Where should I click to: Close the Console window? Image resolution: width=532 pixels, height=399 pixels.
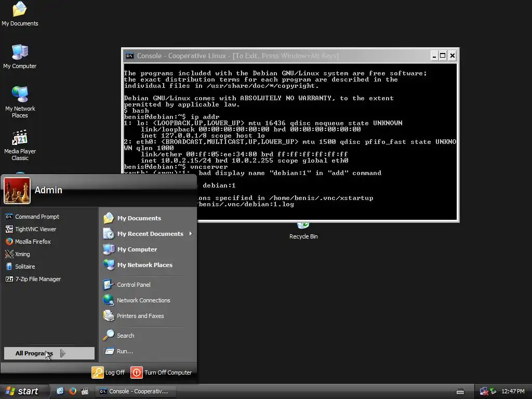click(453, 56)
